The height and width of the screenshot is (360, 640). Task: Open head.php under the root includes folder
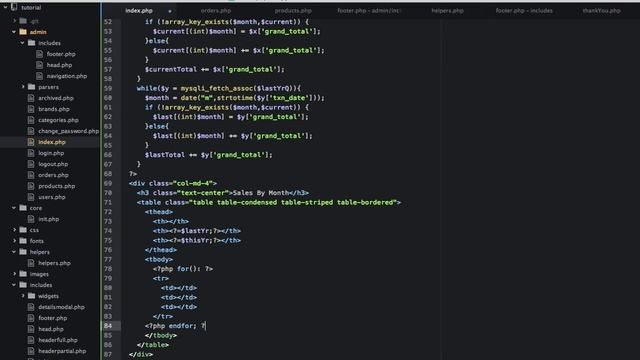51,329
